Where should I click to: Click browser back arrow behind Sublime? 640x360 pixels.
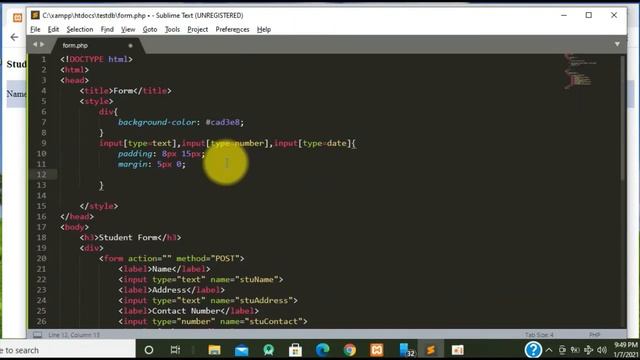click(14, 37)
